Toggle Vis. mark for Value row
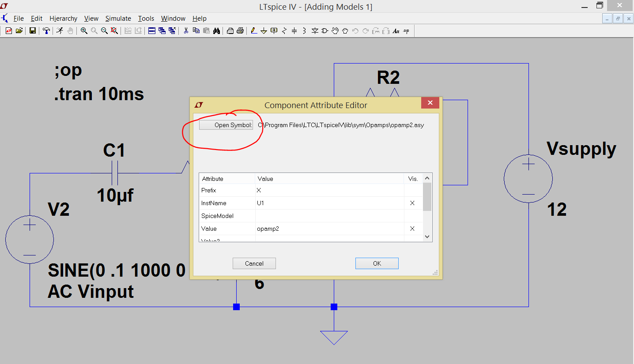The image size is (634, 364). coord(412,229)
